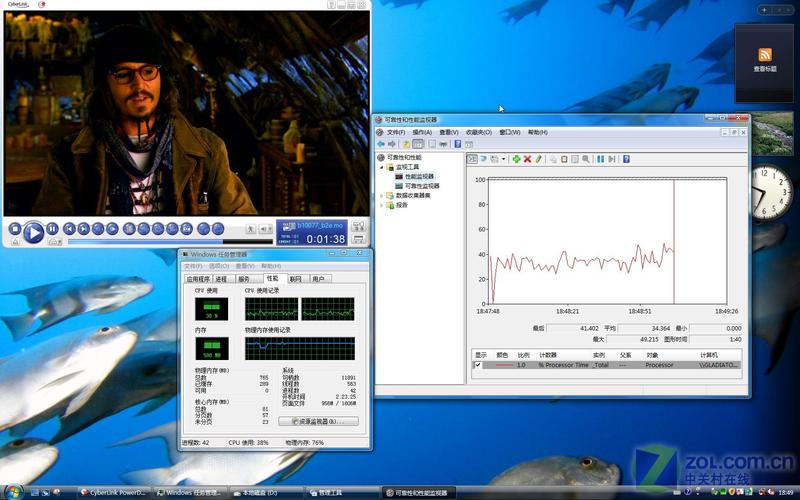This screenshot has width=800, height=500.
Task: Open 查看(V) menu in Task Manager
Action: tap(244, 266)
